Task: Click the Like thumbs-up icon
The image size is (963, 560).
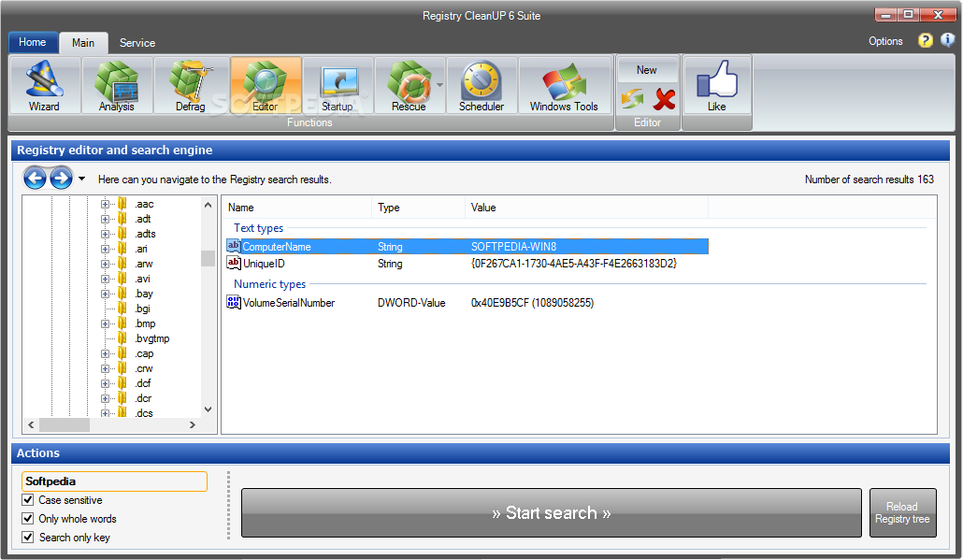Action: 717,79
